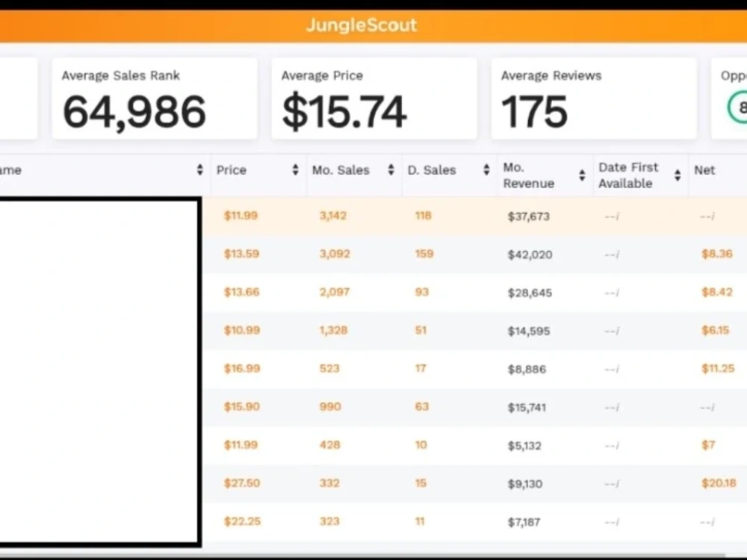
Task: Click the Net column header
Action: point(704,170)
